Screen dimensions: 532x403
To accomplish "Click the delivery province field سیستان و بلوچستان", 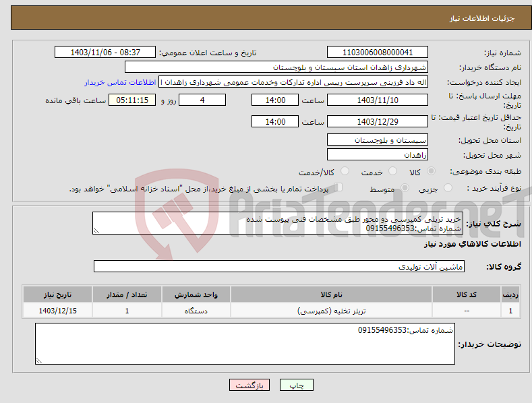I will click(x=378, y=139).
